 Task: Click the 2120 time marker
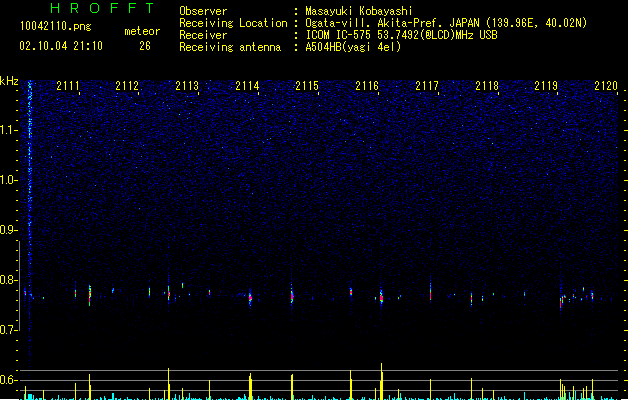606,86
